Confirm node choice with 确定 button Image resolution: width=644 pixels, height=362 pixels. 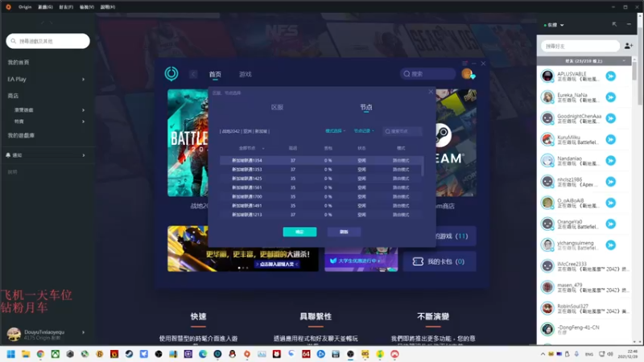pyautogui.click(x=299, y=232)
